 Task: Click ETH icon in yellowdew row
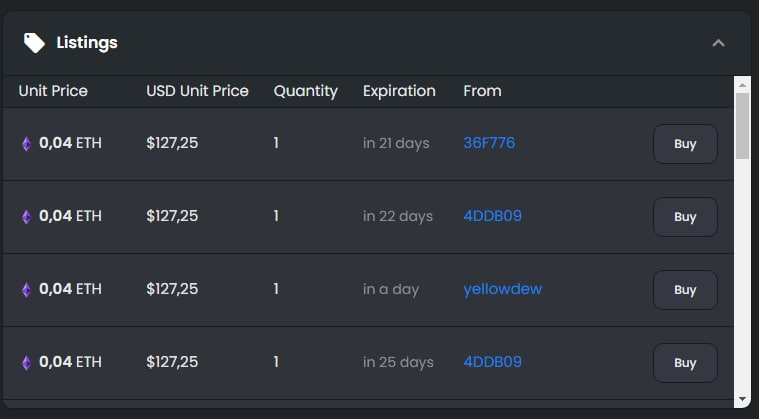pos(27,290)
